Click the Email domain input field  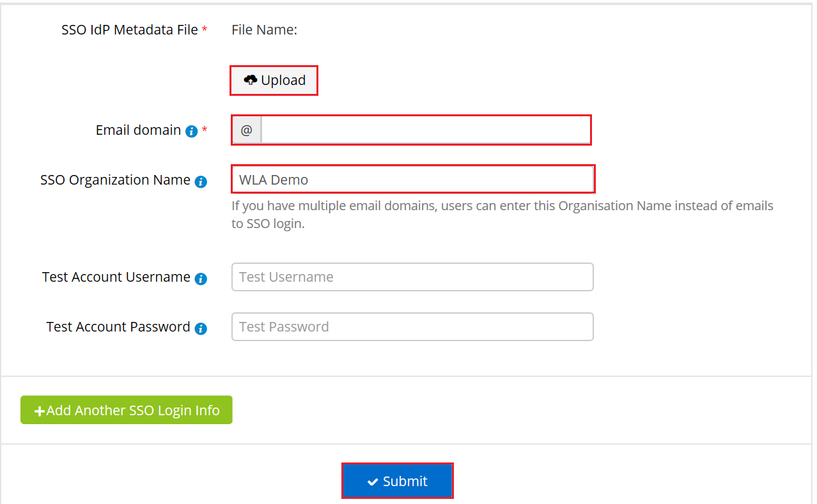(426, 130)
